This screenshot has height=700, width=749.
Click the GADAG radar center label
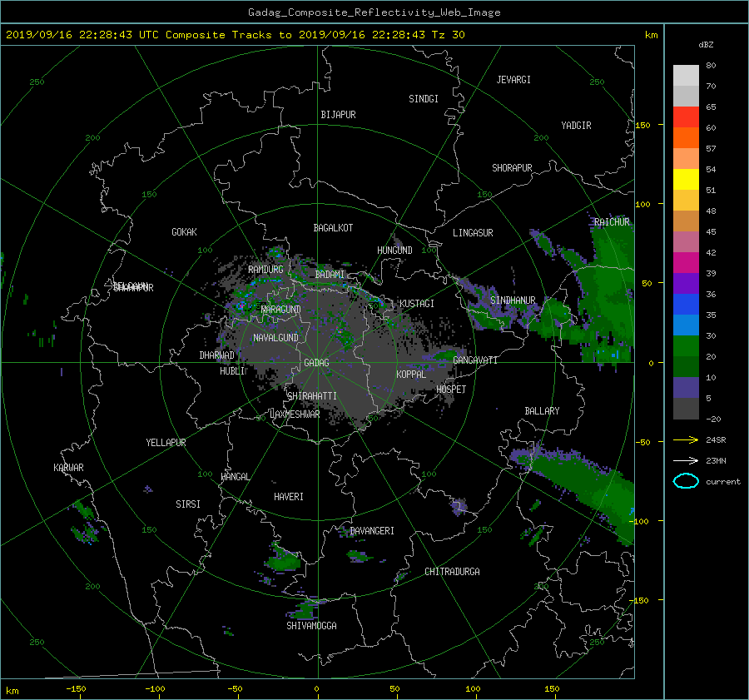click(317, 363)
